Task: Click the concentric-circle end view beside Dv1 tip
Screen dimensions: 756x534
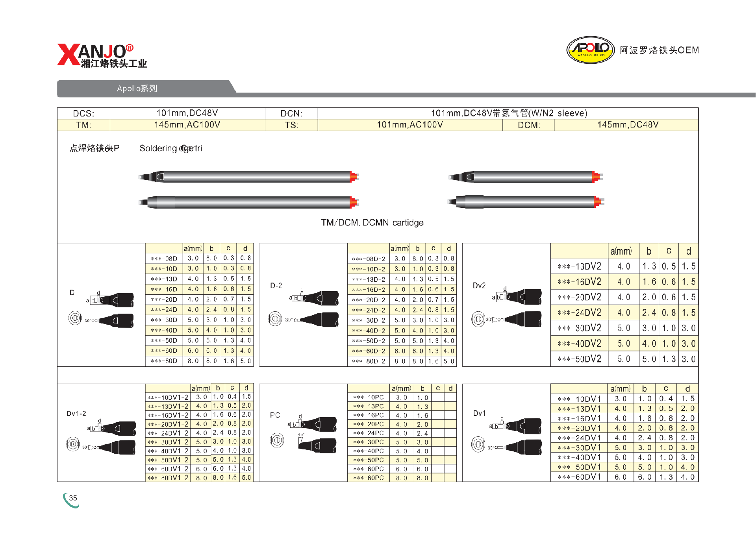Action: [x=478, y=444]
